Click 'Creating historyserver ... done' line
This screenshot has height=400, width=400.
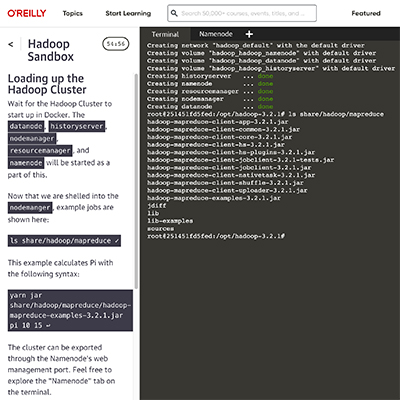click(x=210, y=76)
